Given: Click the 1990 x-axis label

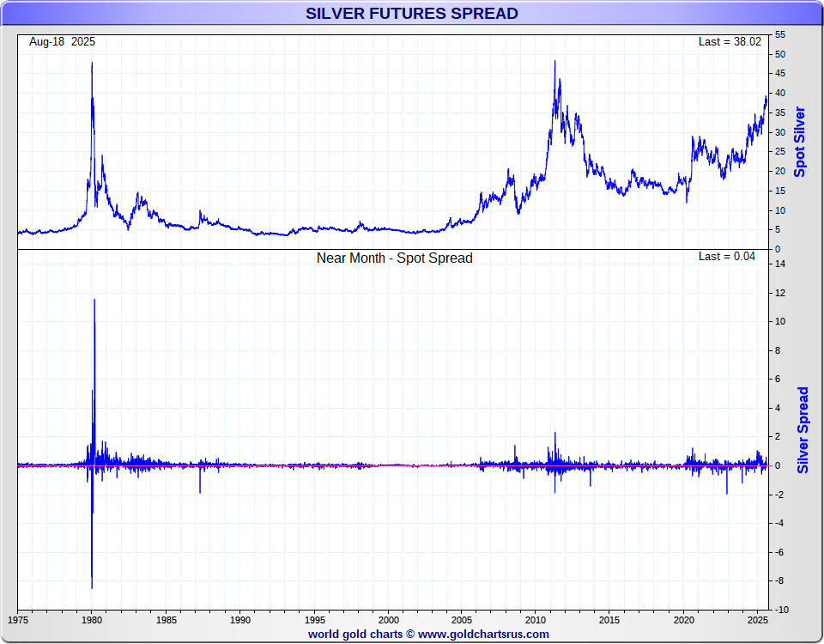Looking at the screenshot, I should (240, 620).
